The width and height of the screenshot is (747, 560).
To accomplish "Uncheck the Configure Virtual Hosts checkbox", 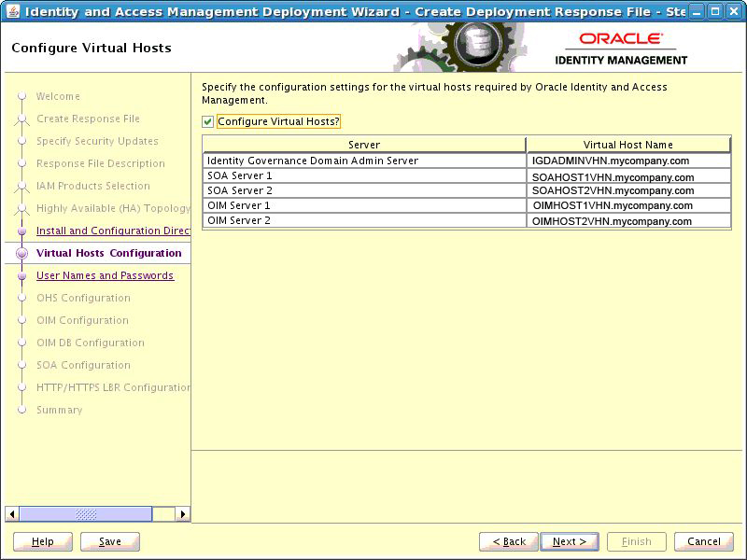I will 207,122.
